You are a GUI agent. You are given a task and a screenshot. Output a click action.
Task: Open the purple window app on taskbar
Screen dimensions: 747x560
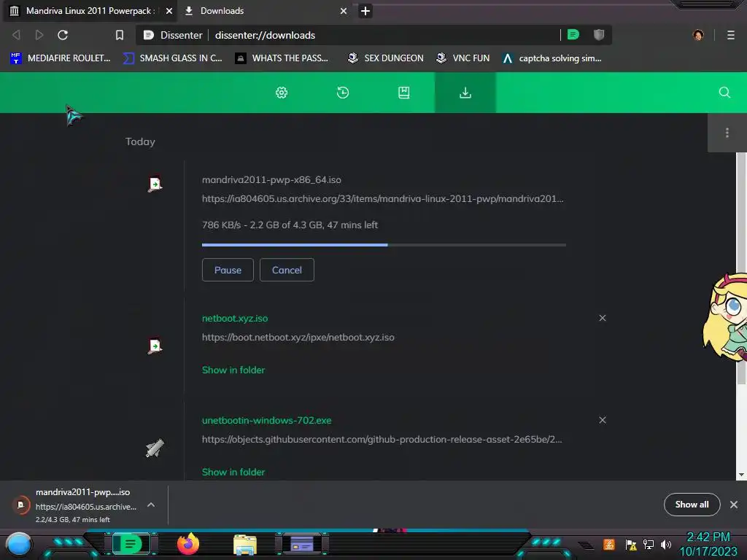point(302,544)
